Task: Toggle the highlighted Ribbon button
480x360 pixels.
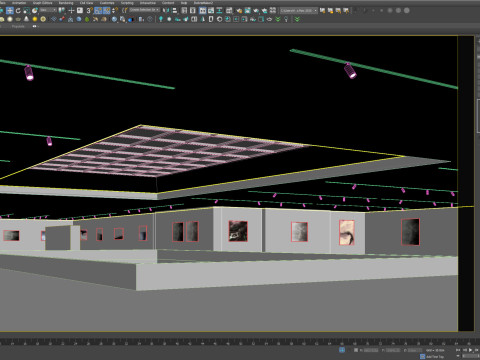Action: [203, 10]
